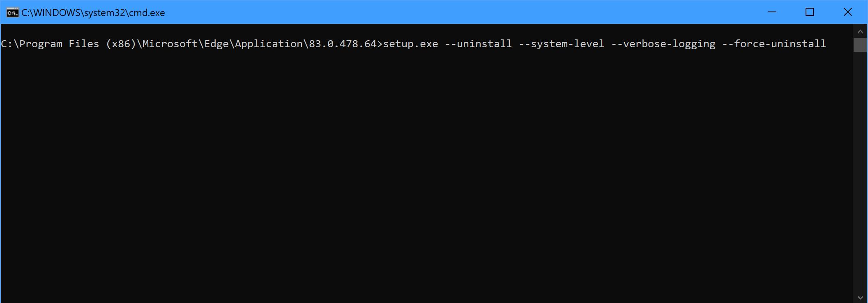Click the version number 83.0.478.64 in the prompt
This screenshot has height=303, width=868.
tap(341, 44)
